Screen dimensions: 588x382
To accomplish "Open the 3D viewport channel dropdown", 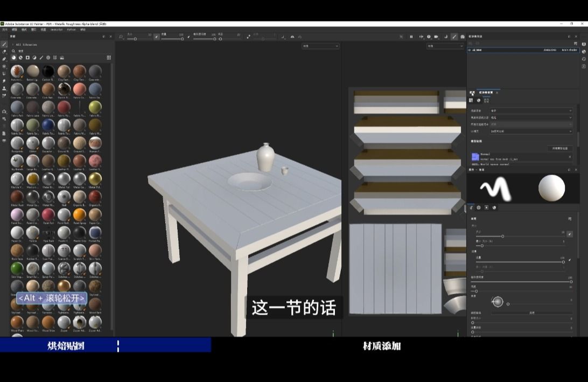I will (x=320, y=46).
